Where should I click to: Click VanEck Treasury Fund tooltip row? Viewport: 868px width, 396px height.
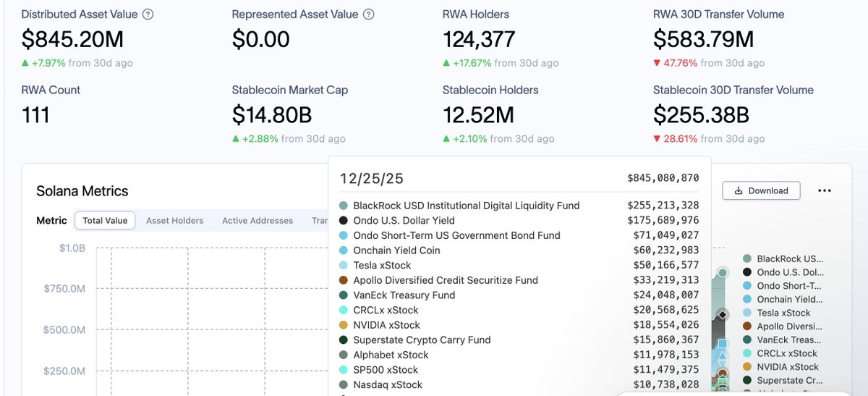pos(519,295)
